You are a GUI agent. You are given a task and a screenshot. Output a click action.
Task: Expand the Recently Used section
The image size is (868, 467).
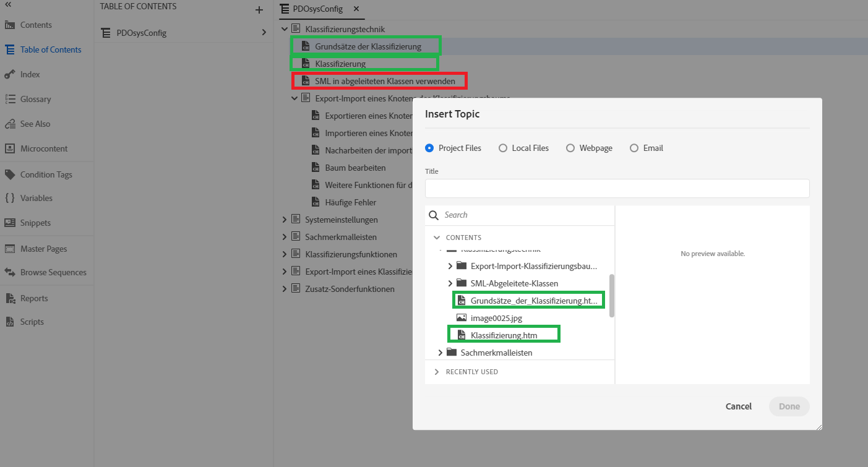tap(436, 372)
